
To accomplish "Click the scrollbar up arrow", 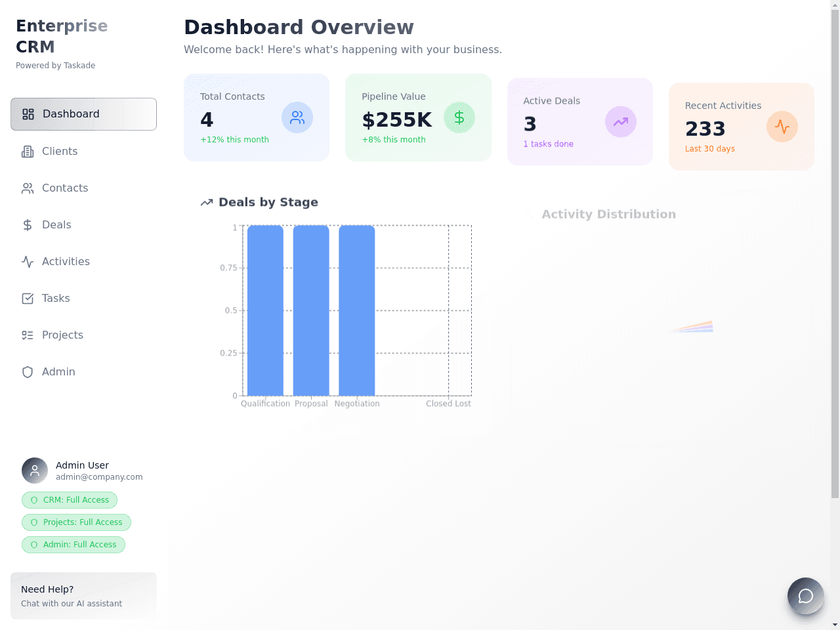I will pos(835,4).
